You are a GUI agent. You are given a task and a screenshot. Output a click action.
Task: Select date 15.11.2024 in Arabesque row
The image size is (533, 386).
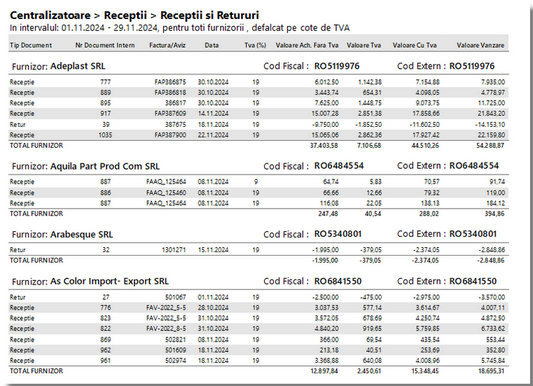click(x=213, y=250)
